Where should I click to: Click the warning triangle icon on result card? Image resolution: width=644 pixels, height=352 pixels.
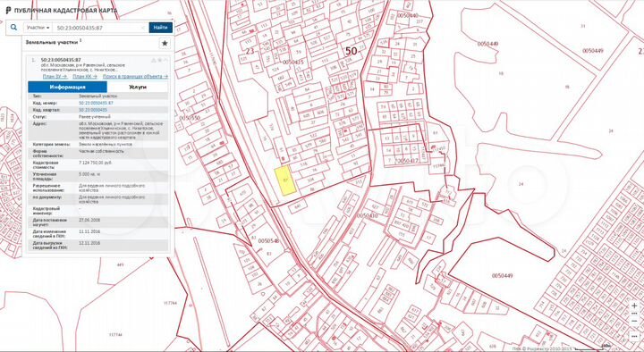coord(154,61)
